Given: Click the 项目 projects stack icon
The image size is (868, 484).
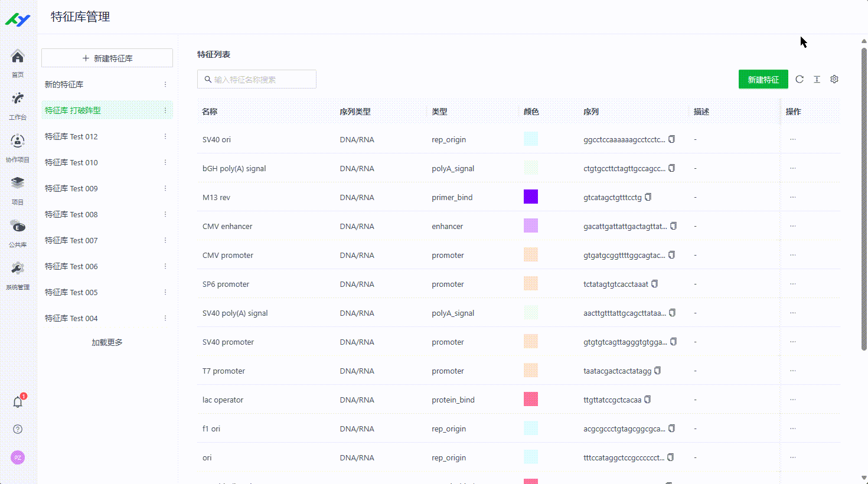Looking at the screenshot, I should tap(17, 183).
